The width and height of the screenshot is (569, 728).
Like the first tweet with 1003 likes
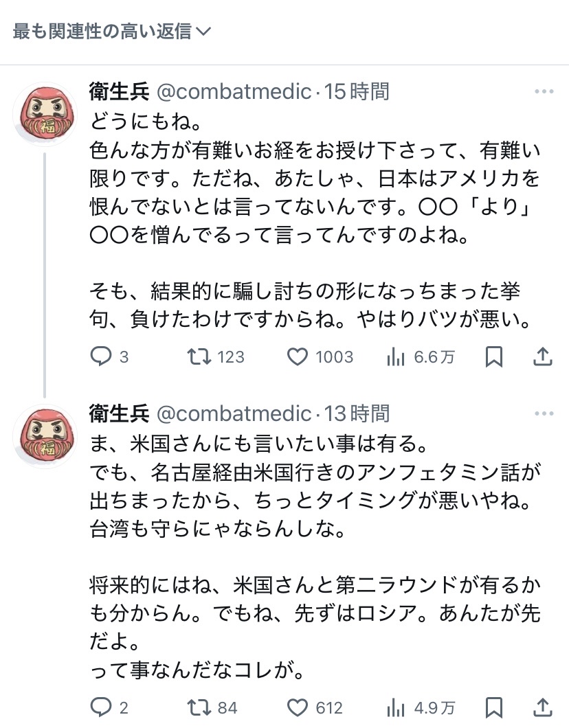(x=297, y=356)
